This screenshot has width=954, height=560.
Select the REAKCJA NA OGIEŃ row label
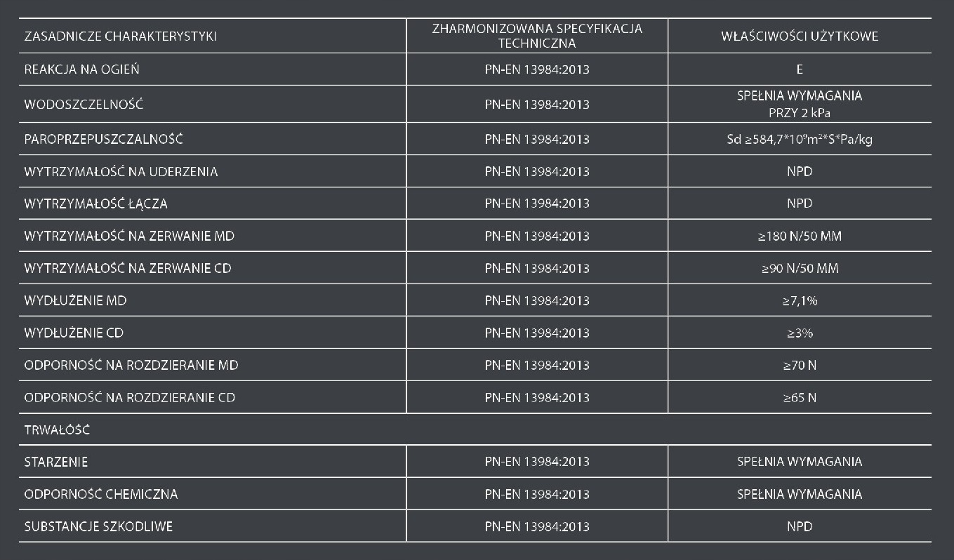[81, 69]
